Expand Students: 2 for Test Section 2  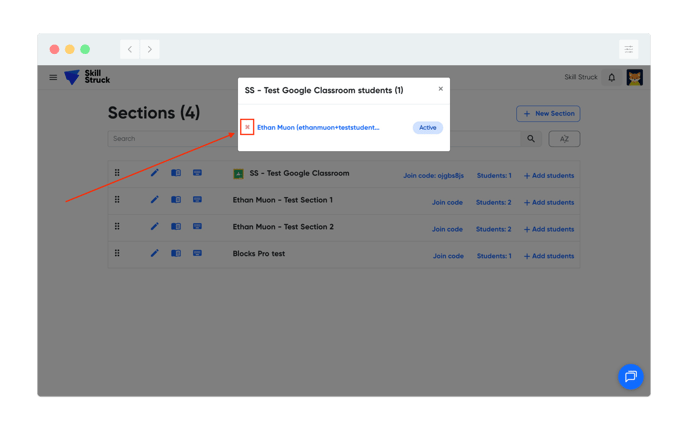pos(493,229)
